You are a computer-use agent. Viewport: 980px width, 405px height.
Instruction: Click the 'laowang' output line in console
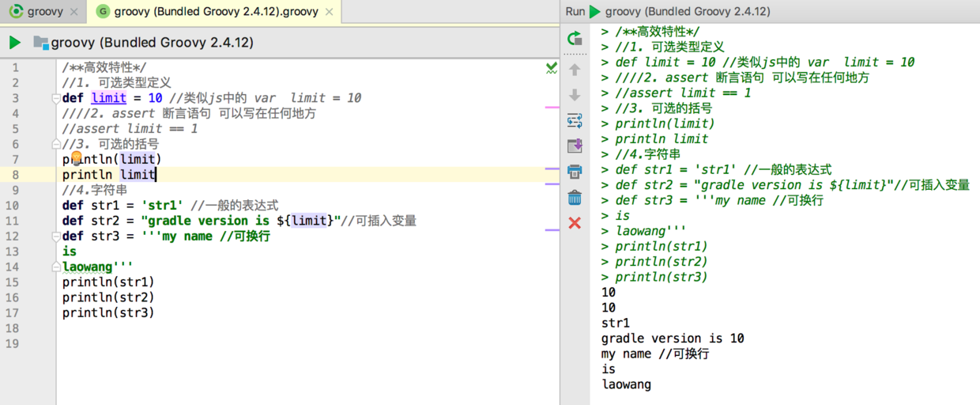click(x=627, y=384)
